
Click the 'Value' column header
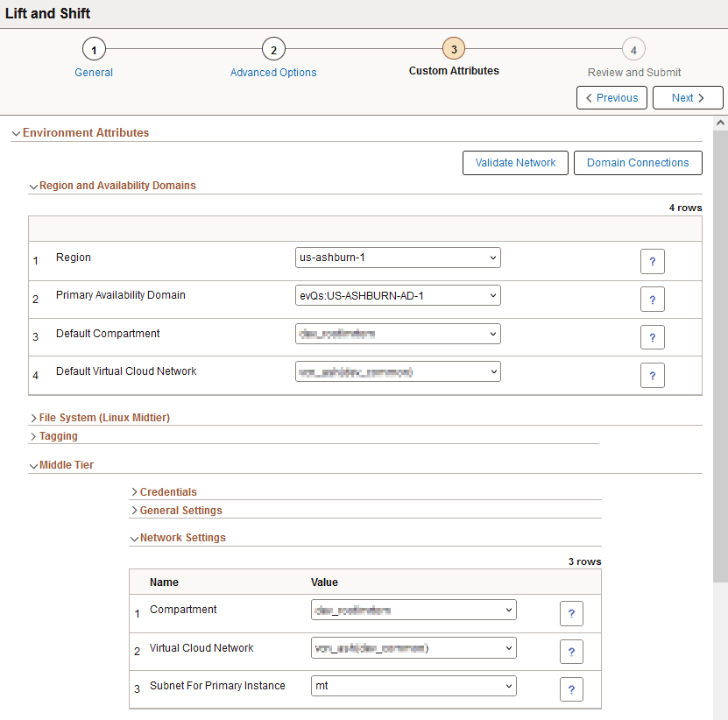coord(324,582)
